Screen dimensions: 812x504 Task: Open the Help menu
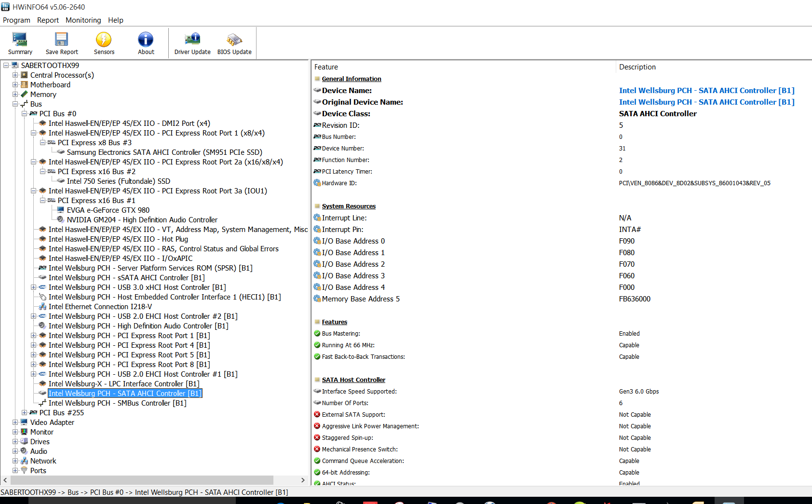pyautogui.click(x=116, y=20)
